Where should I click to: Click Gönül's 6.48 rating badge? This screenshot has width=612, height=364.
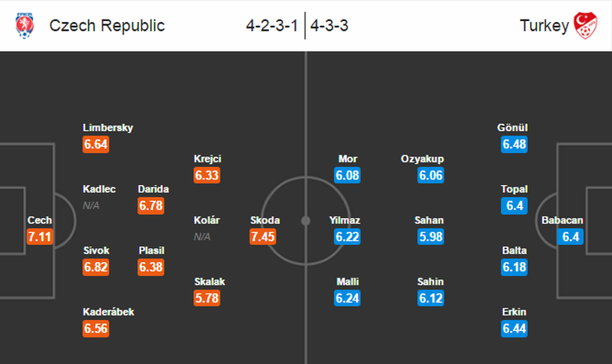pos(515,144)
